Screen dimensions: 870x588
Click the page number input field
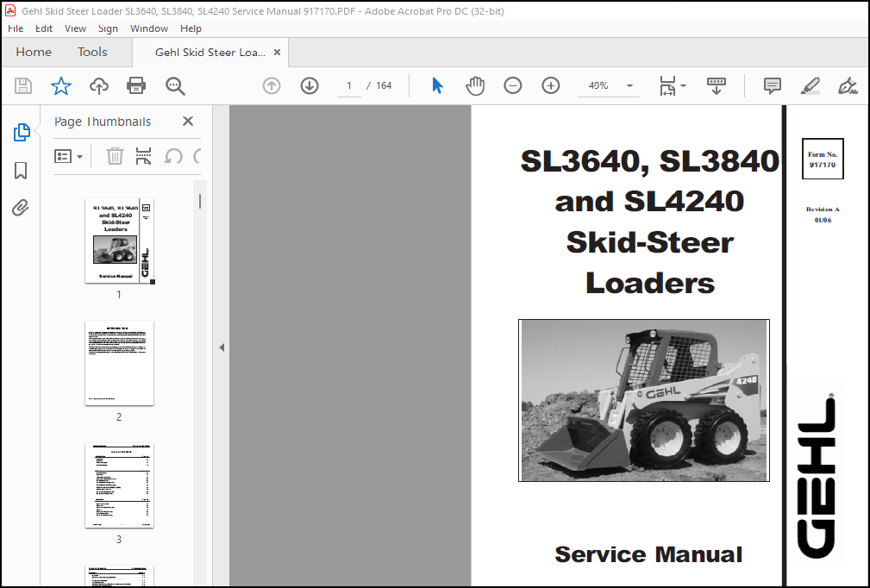coord(349,85)
